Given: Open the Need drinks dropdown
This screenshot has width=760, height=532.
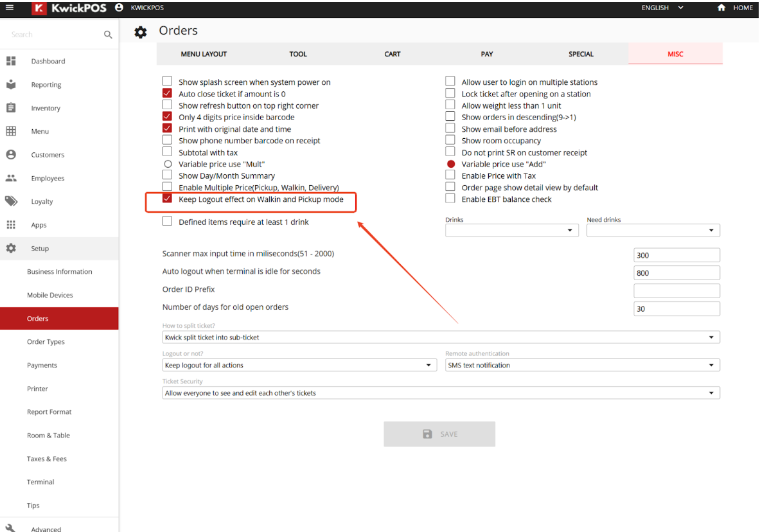Looking at the screenshot, I should click(653, 230).
